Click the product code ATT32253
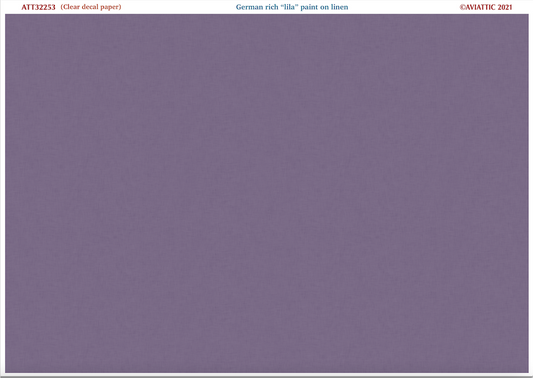 (x=38, y=7)
